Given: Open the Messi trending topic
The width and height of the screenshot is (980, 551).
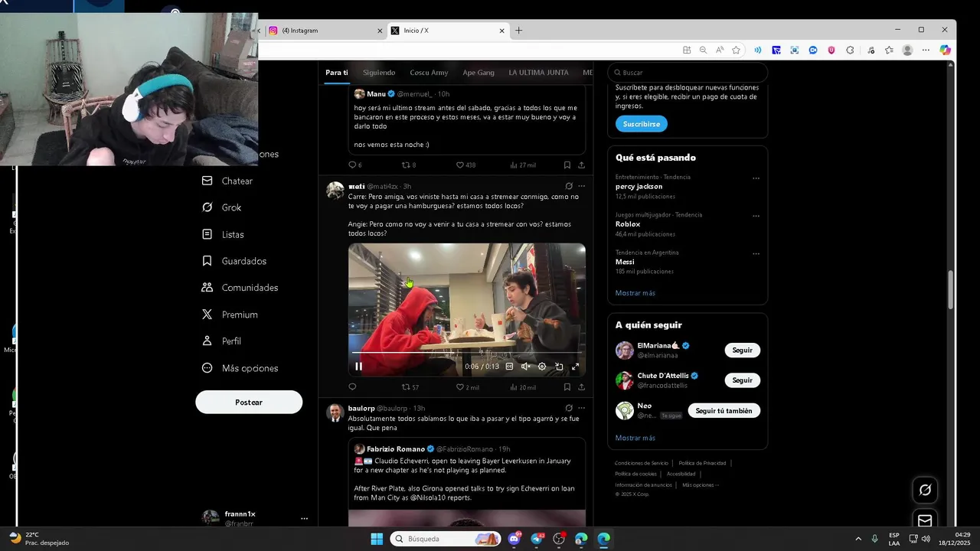Looking at the screenshot, I should point(625,262).
